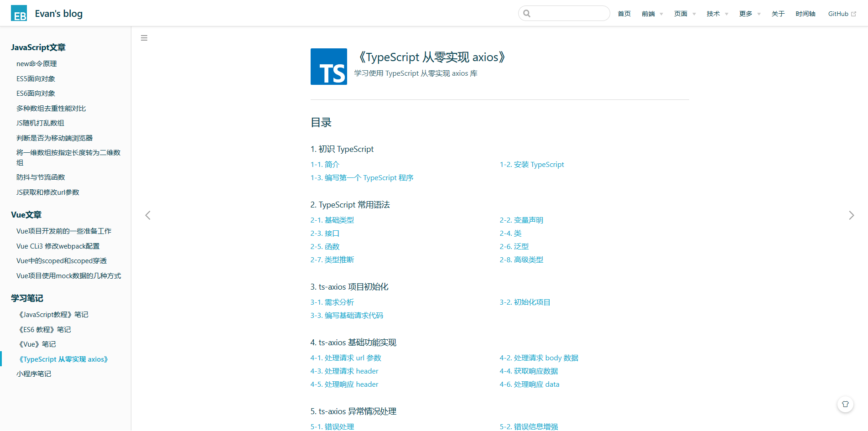The width and height of the screenshot is (868, 431).
Task: Open sidebar article JS随机打乱数组
Action: click(40, 123)
